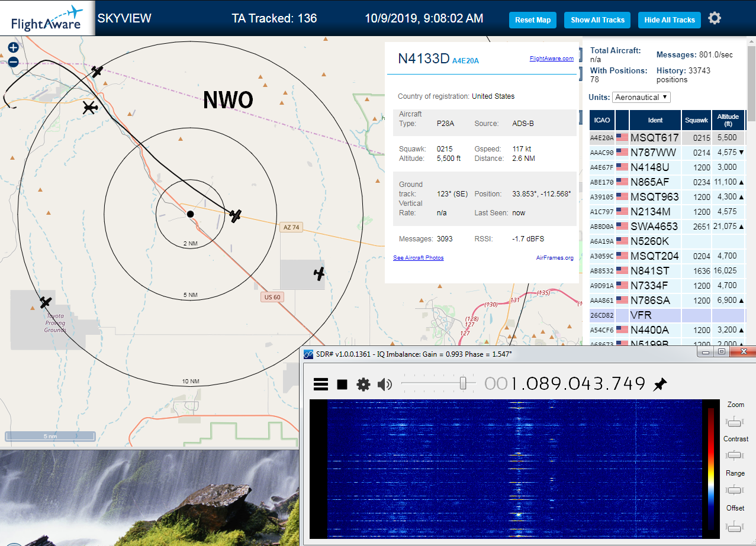The width and height of the screenshot is (756, 546).
Task: Select the N786SA aircraft row
Action: click(667, 301)
